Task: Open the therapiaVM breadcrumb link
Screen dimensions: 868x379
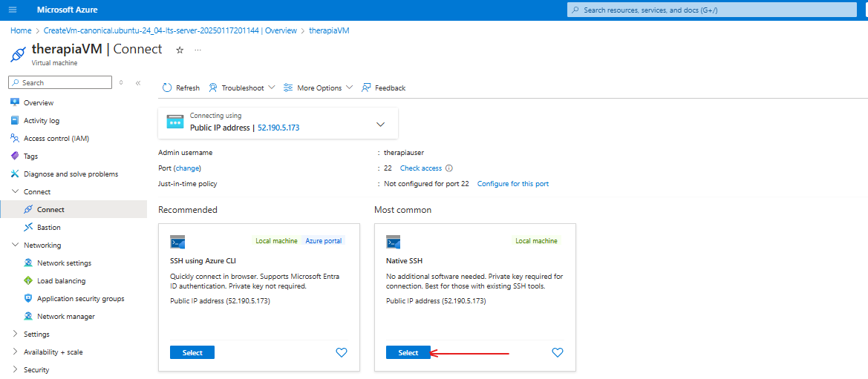Action: (x=329, y=30)
